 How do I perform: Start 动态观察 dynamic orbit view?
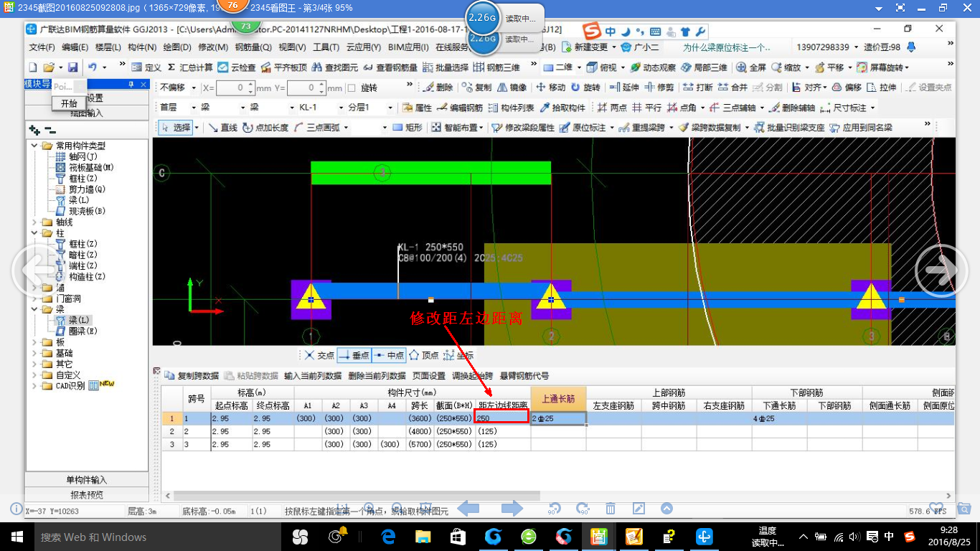(653, 67)
